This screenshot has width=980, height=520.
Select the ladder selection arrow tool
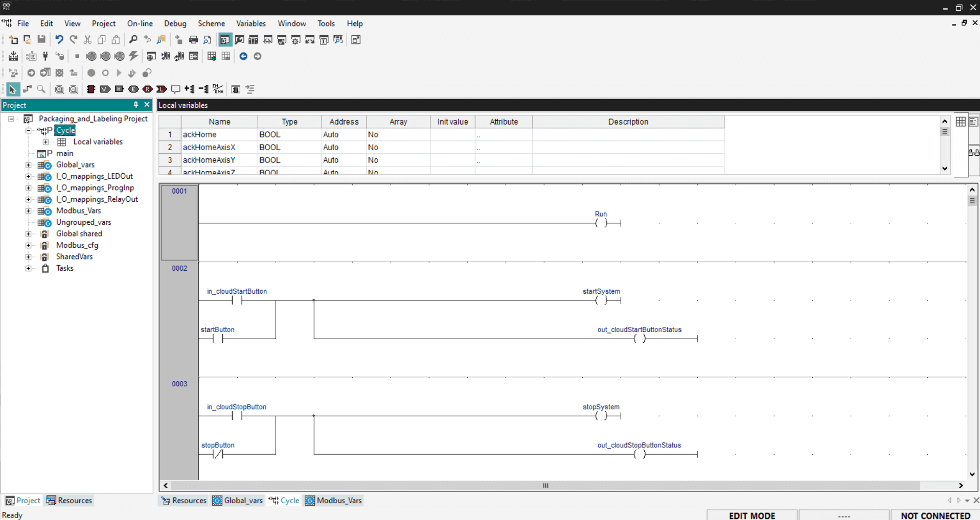pos(12,89)
